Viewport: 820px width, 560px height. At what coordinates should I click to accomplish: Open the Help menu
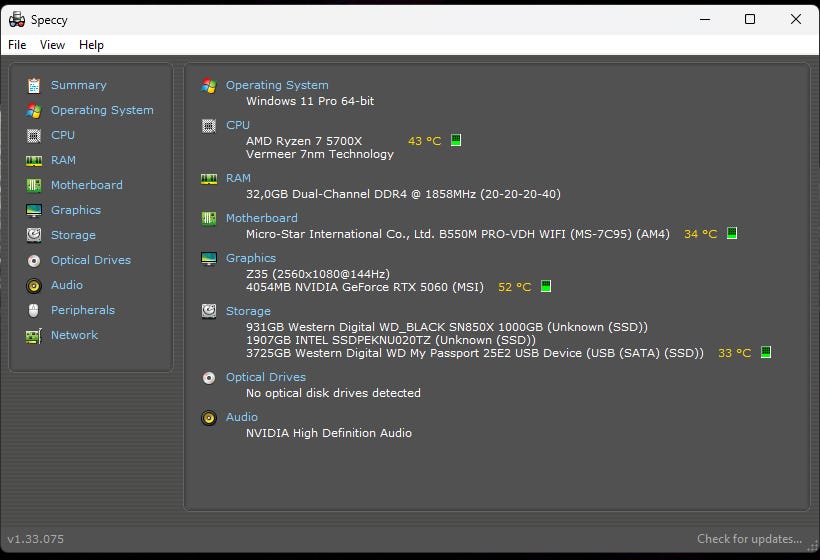(x=92, y=45)
